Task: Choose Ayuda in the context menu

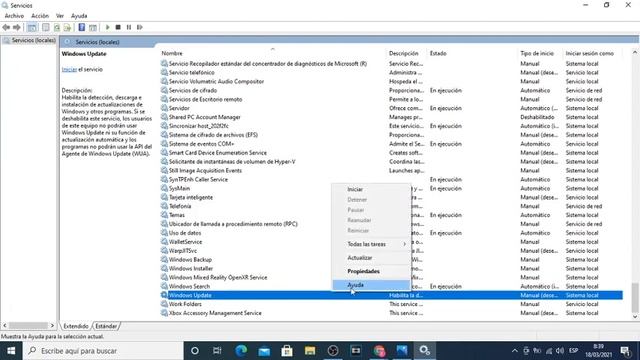Action: tap(371, 285)
